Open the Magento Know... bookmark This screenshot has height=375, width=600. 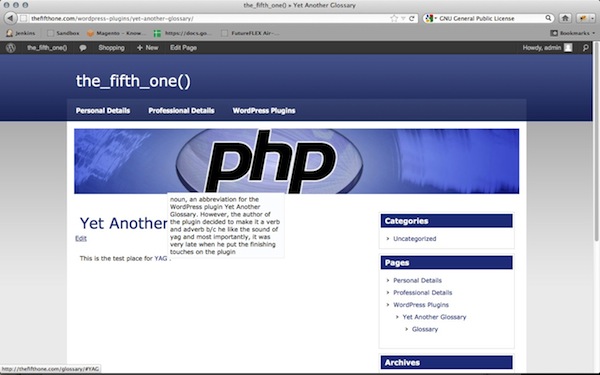(116, 33)
